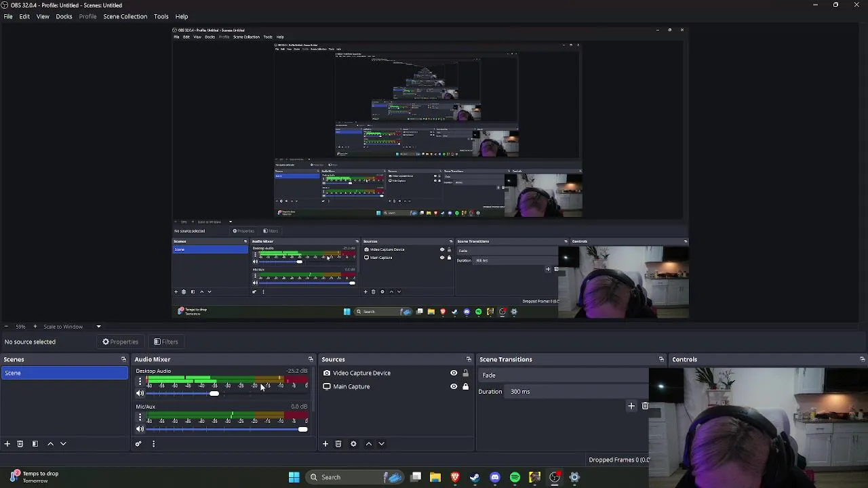Click Duration 300 ms input field
Image resolution: width=868 pixels, height=488 pixels.
click(576, 392)
